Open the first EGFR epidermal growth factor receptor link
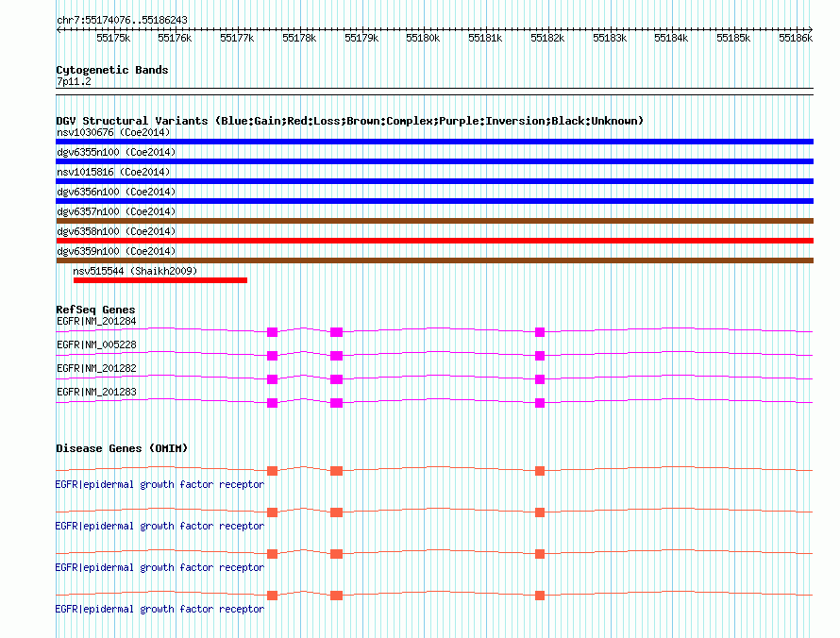 tap(160, 485)
